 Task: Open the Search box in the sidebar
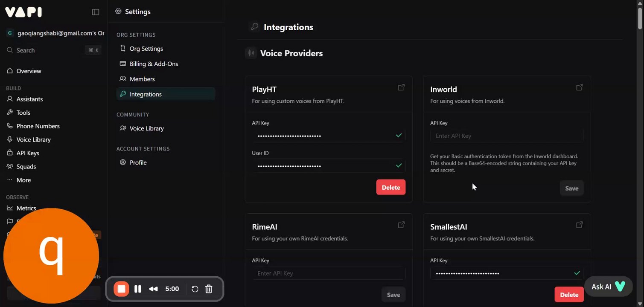coord(53,50)
